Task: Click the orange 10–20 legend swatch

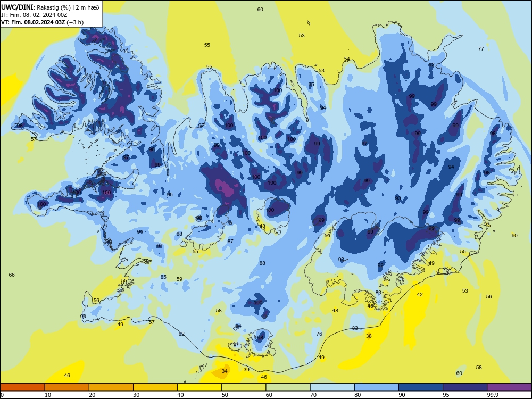Action: coord(67,387)
